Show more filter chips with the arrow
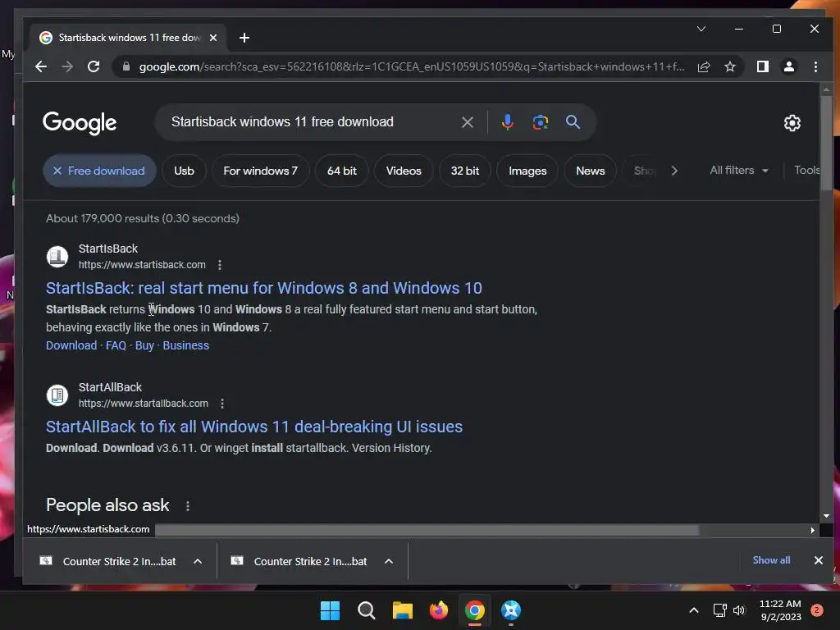This screenshot has height=630, width=840. 674,171
